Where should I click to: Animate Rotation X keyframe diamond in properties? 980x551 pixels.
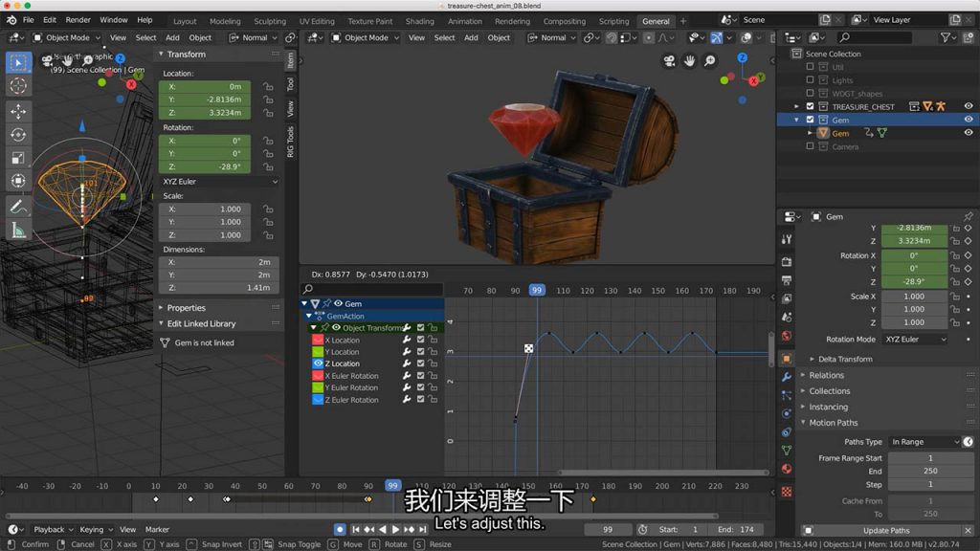coord(969,254)
